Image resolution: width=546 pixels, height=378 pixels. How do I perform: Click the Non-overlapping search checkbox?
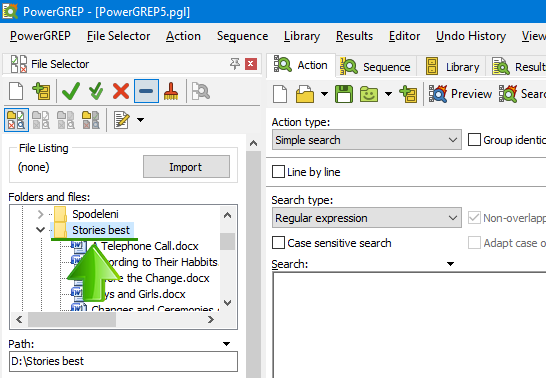tap(474, 218)
